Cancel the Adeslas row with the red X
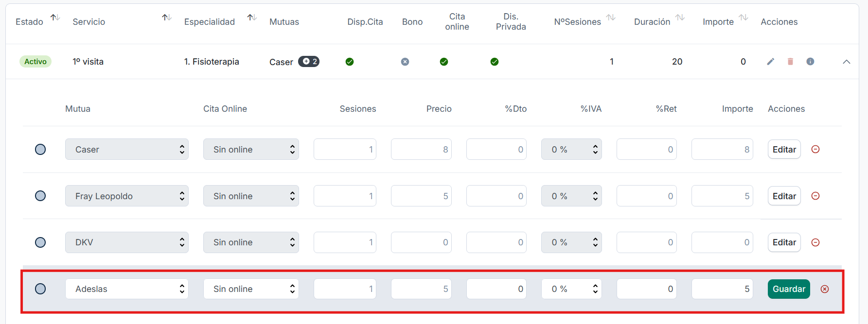Viewport: 868px width, 324px height. (x=825, y=289)
